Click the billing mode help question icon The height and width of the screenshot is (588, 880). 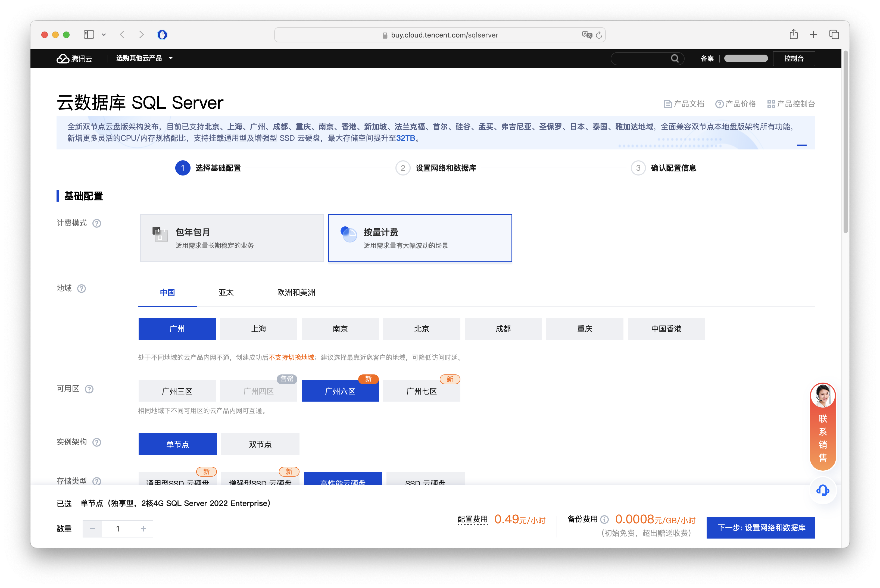[x=97, y=224]
